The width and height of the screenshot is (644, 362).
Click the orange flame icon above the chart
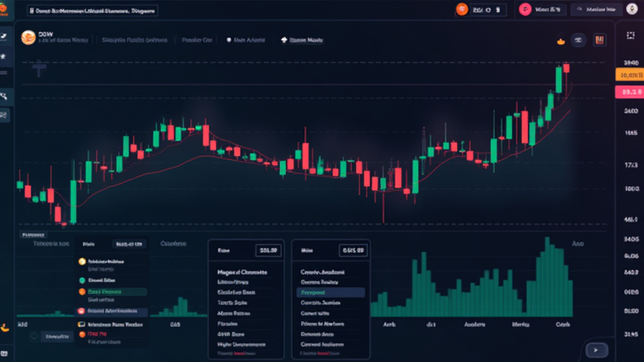(x=561, y=41)
